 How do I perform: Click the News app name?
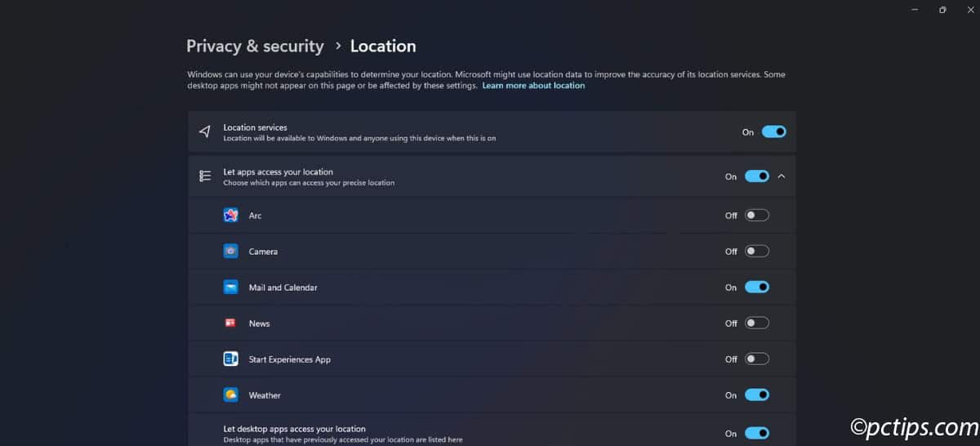(x=259, y=323)
